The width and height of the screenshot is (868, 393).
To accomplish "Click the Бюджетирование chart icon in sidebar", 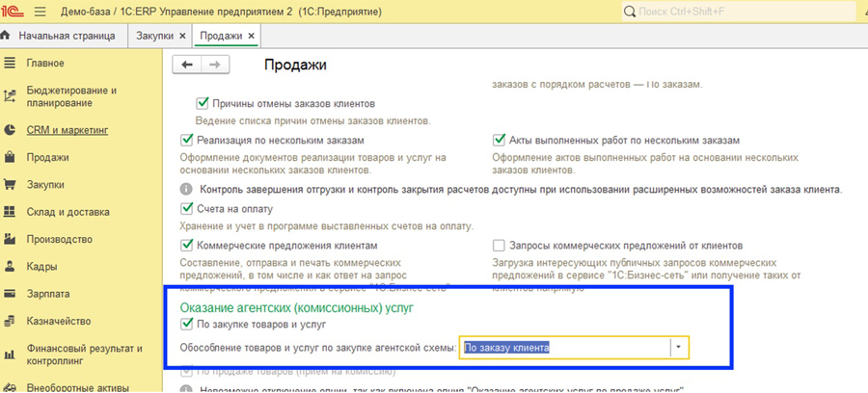I will click(x=11, y=96).
